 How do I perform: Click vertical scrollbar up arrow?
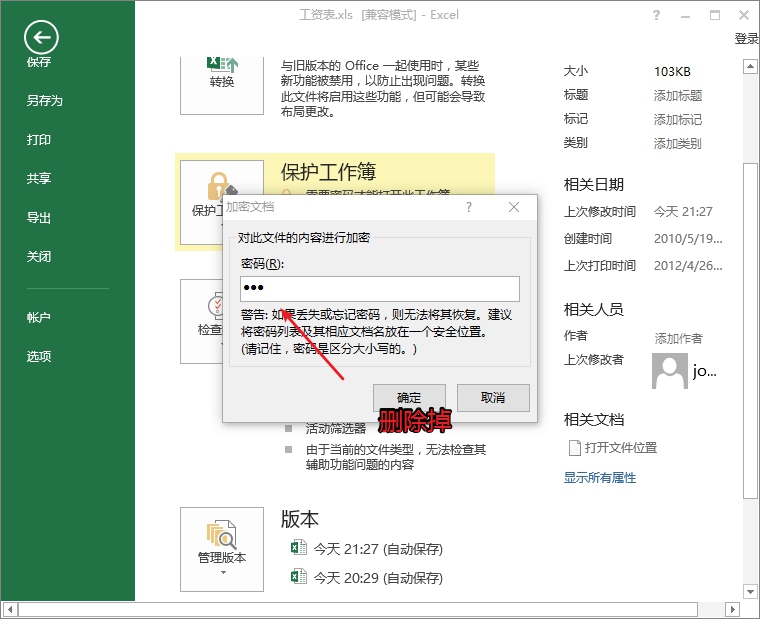click(x=750, y=66)
